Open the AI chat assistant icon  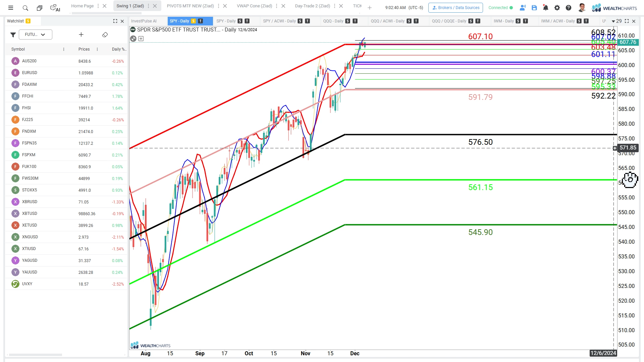tap(55, 8)
